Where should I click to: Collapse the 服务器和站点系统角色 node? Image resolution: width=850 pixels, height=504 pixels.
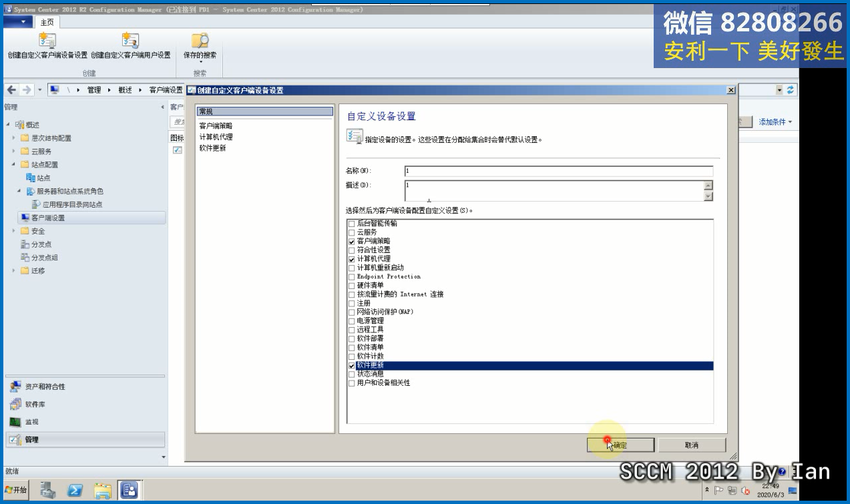tap(19, 191)
